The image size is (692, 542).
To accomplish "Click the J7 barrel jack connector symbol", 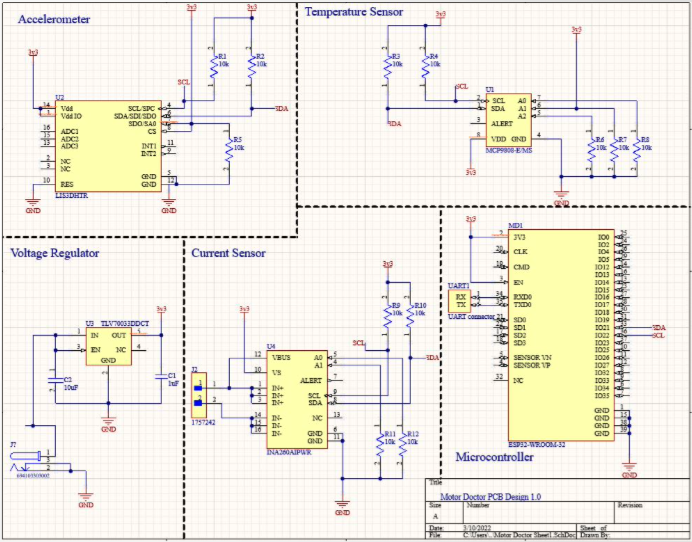I will click(x=27, y=461).
